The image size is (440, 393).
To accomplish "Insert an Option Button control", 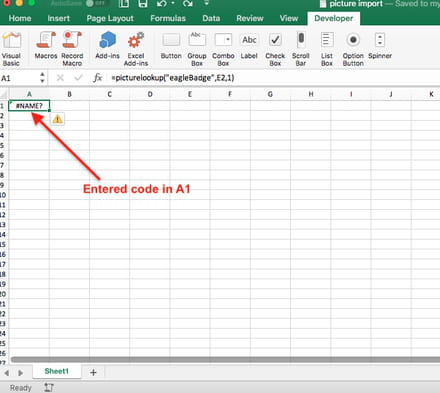I will [353, 49].
